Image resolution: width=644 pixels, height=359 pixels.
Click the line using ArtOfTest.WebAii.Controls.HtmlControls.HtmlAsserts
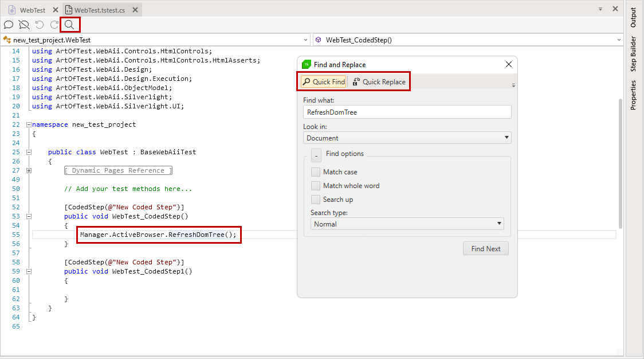click(146, 60)
